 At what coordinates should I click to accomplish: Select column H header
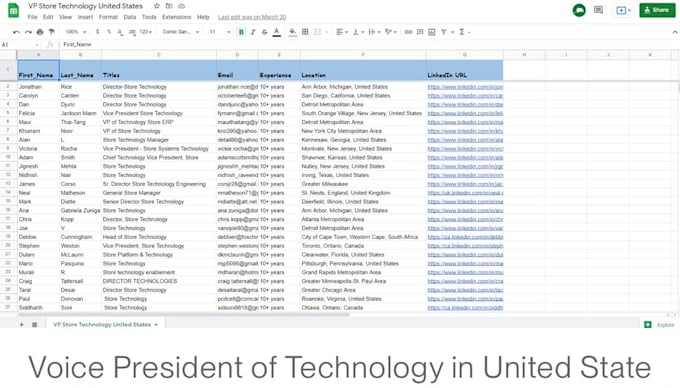coord(524,55)
